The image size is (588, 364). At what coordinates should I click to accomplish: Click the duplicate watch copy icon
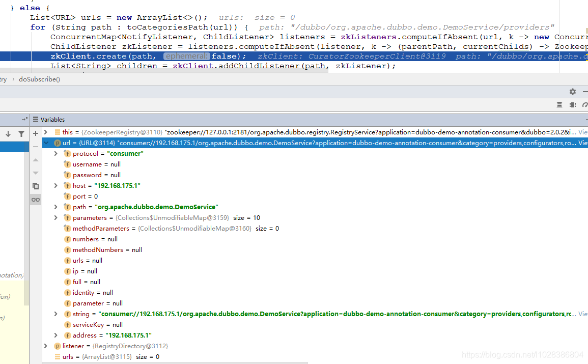(x=36, y=186)
